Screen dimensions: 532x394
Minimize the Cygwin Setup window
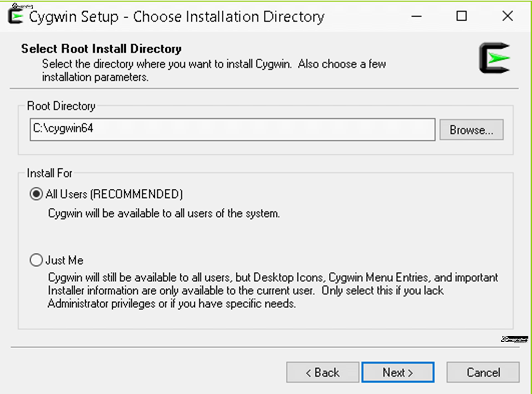(x=416, y=16)
